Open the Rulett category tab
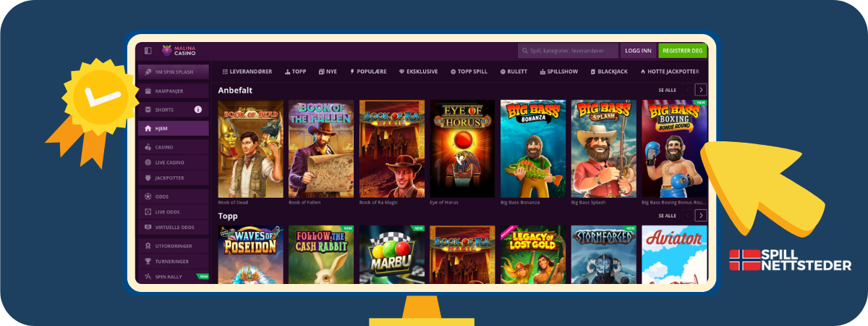Image resolution: width=868 pixels, height=326 pixels. click(515, 72)
